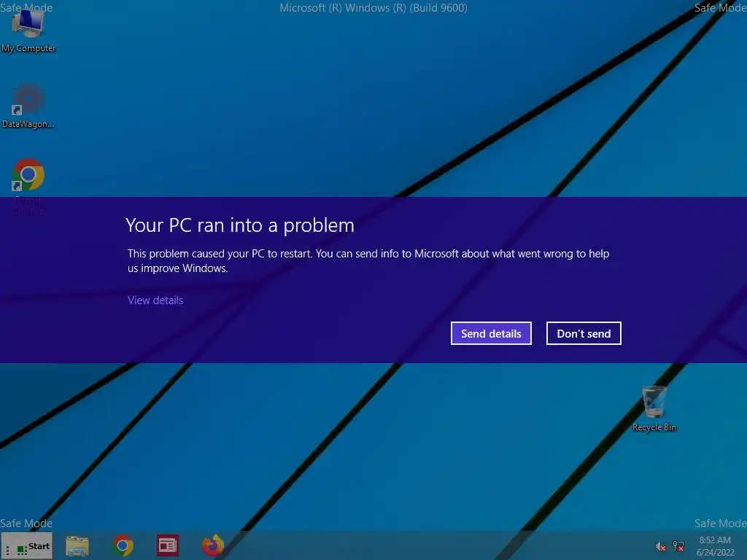This screenshot has width=747, height=560.
Task: Open the View details link
Action: (x=155, y=300)
